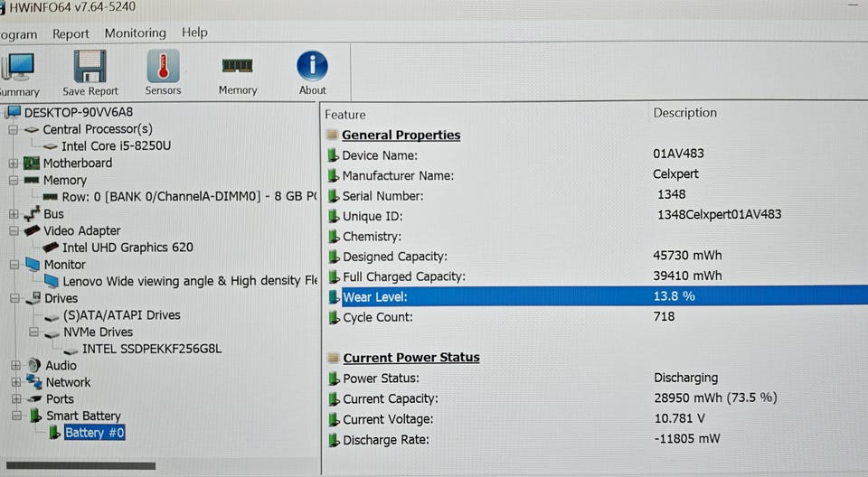Image resolution: width=868 pixels, height=477 pixels.
Task: Collapse the Drives tree node
Action: point(14,299)
